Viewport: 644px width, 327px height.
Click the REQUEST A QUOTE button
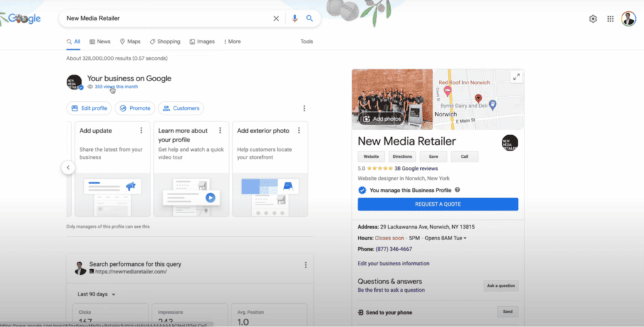(438, 204)
